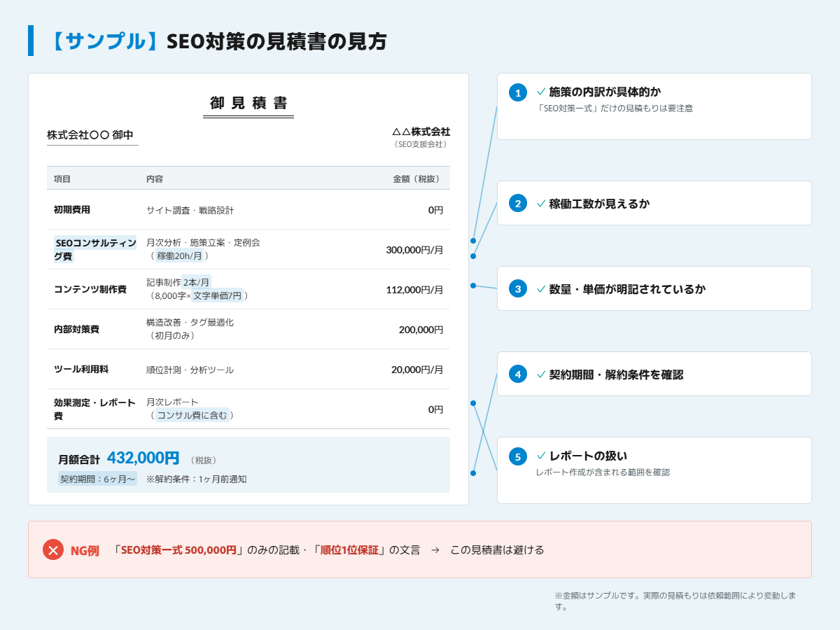The image size is (840, 630).
Task: Click the 項目 column header
Action: coord(62,179)
